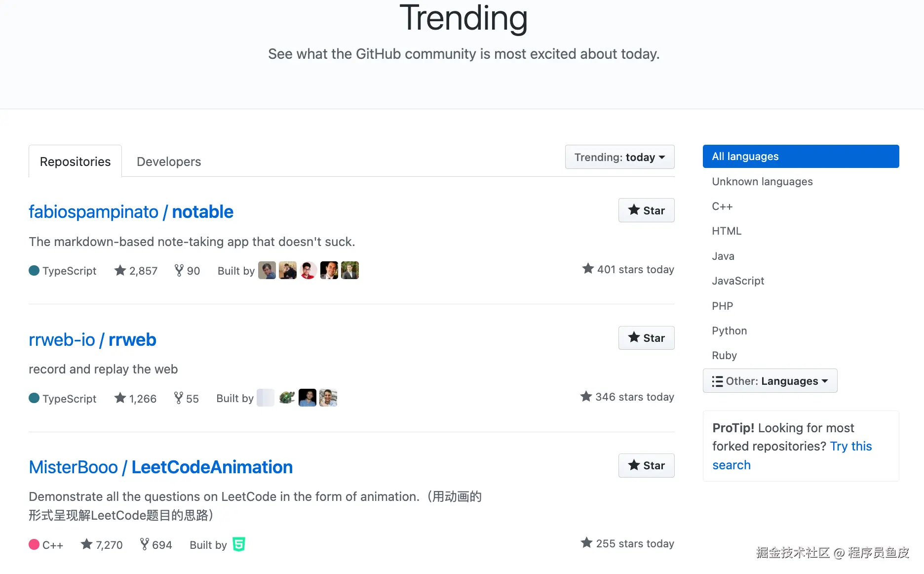Click the fork icon showing 55 forks

[178, 398]
